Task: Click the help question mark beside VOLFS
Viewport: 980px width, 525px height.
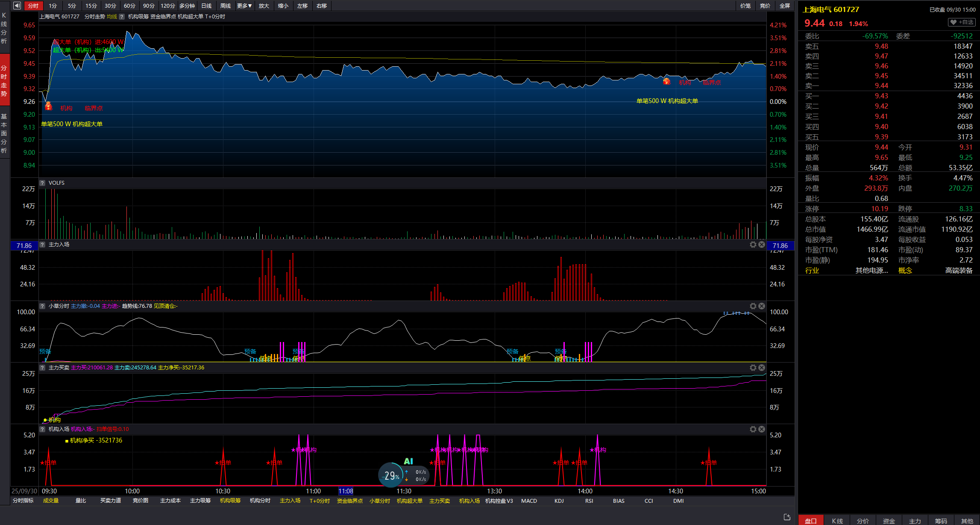Action: pyautogui.click(x=42, y=183)
